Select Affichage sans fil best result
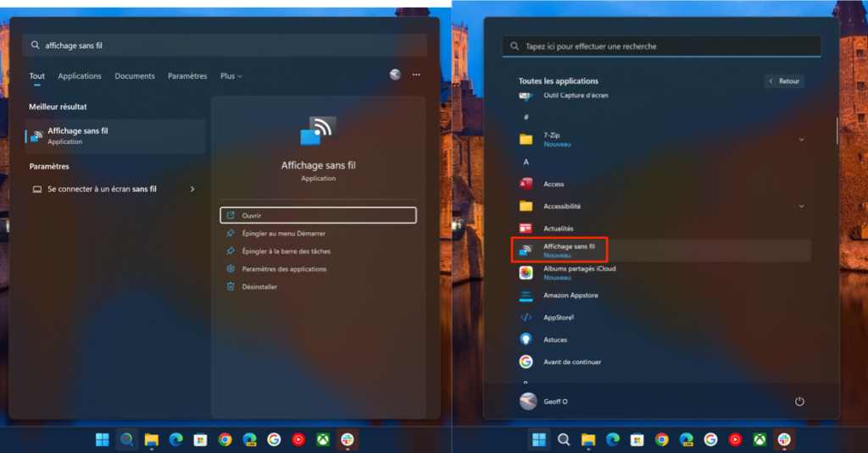 click(x=115, y=135)
